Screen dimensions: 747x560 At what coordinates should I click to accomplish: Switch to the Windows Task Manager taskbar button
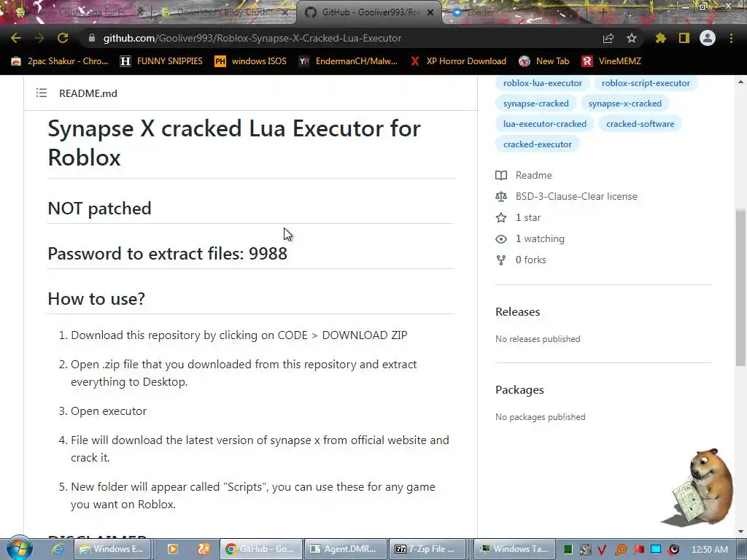[x=516, y=549]
